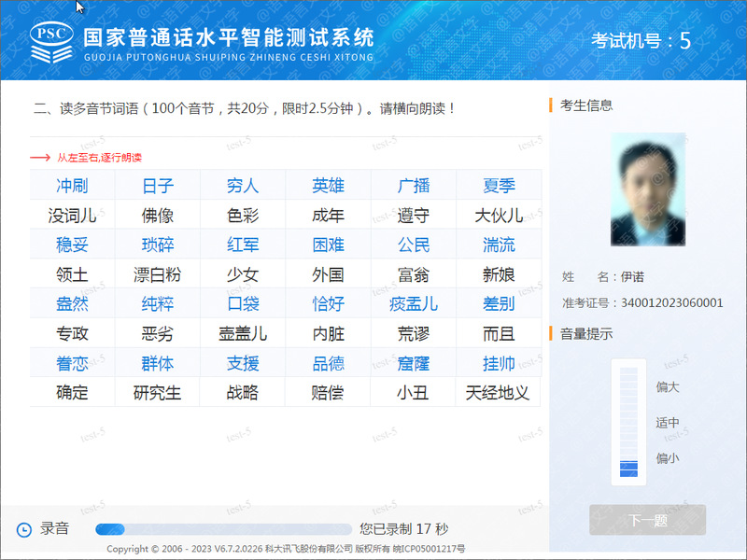747x560 pixels.
Task: Click the PSC logo in the header
Action: (51, 42)
